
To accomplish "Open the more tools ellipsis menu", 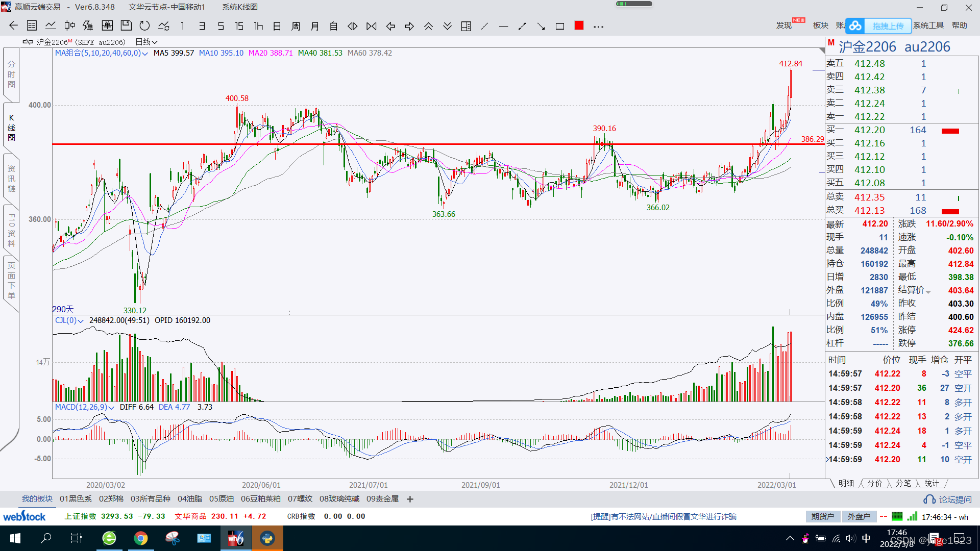I will tap(599, 27).
